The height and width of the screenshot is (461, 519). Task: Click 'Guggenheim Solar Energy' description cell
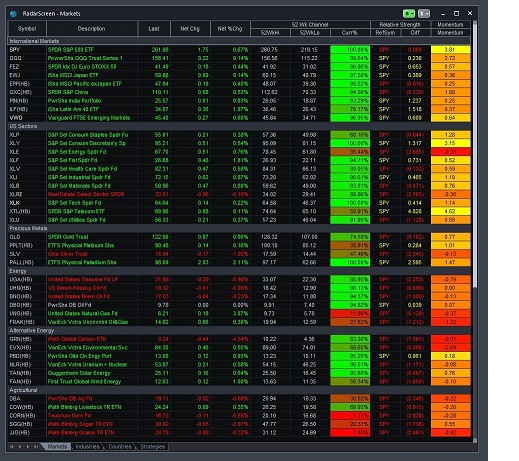tap(92, 373)
